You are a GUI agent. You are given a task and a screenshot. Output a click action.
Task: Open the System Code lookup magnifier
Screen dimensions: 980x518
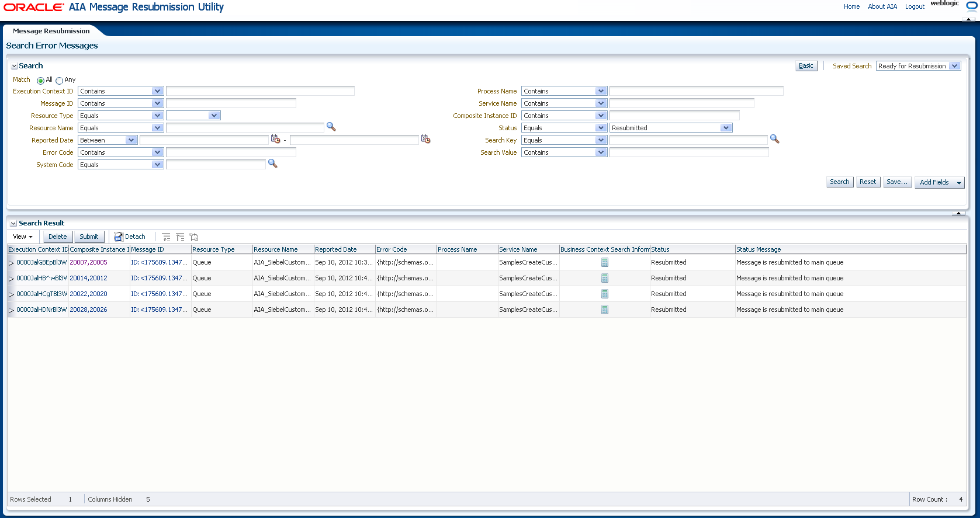tap(272, 164)
